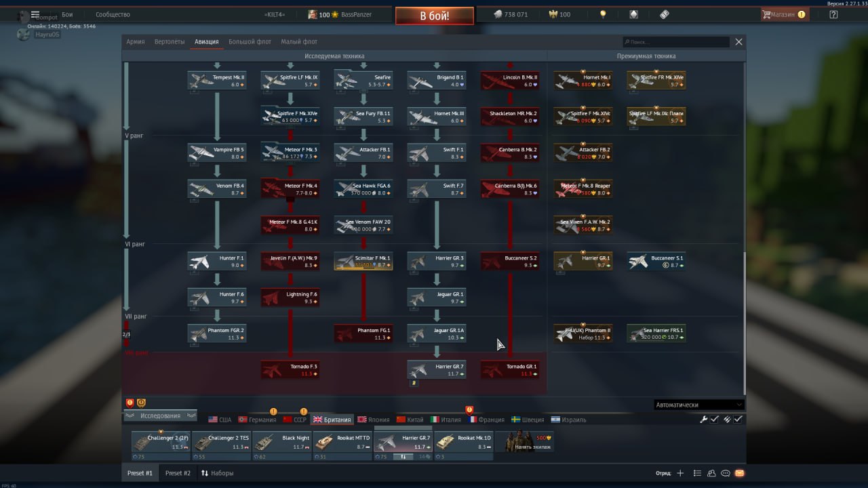The height and width of the screenshot is (488, 868).
Task: Select the Phantom FGR.2 aircraft card
Action: click(217, 333)
